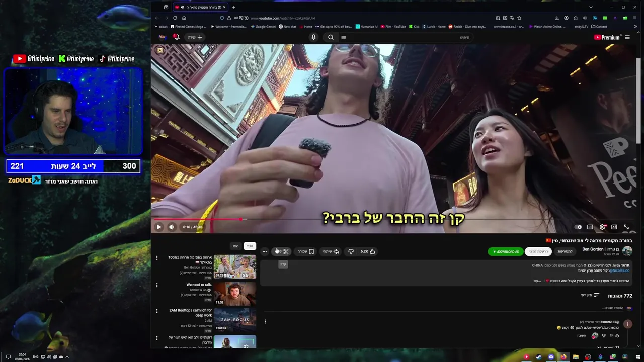644x362 pixels.
Task: Open more actions three-dot menu under the video
Action: [265, 251]
